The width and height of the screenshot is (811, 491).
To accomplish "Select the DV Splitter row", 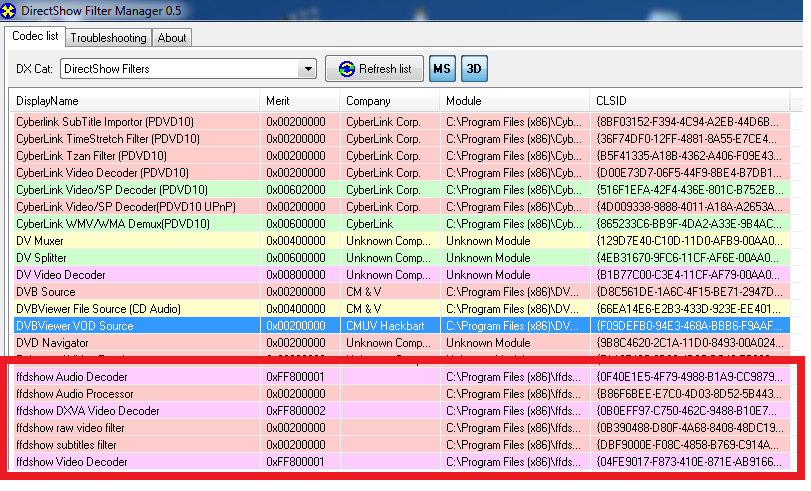I will (x=401, y=258).
